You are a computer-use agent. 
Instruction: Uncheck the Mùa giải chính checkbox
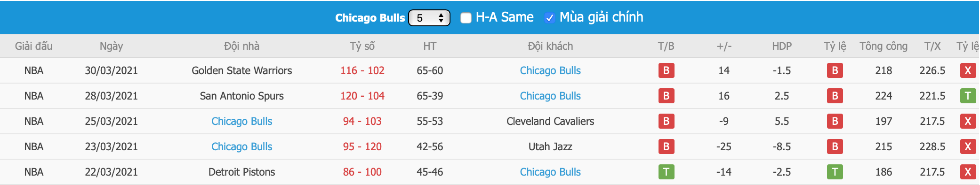pos(549,18)
